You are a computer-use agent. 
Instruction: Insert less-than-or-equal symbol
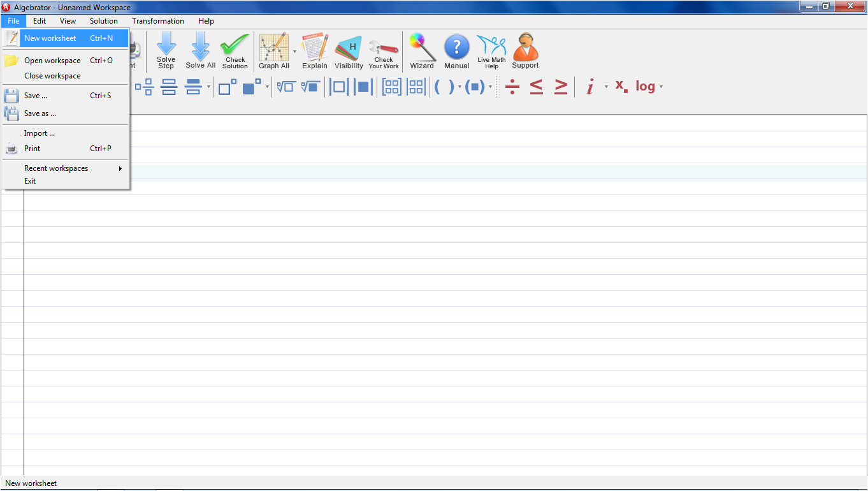pos(537,87)
